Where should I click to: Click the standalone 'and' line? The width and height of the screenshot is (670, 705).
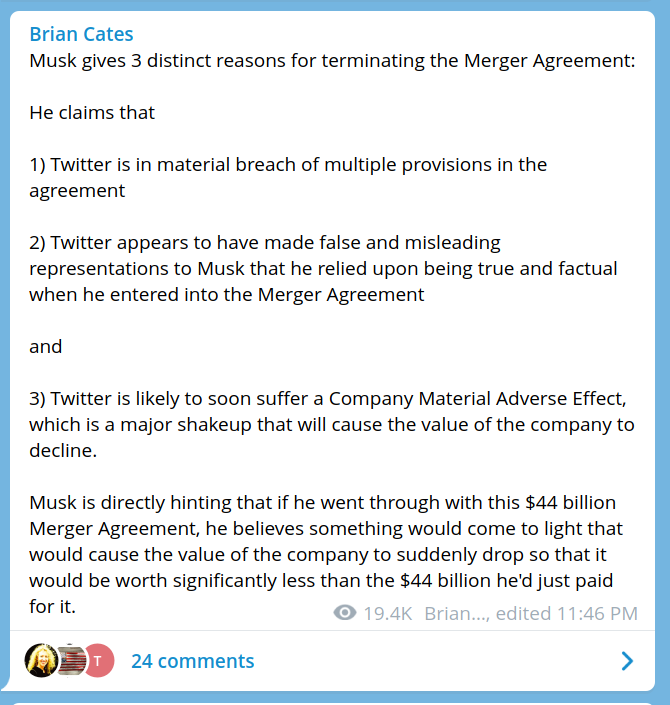pyautogui.click(x=46, y=346)
